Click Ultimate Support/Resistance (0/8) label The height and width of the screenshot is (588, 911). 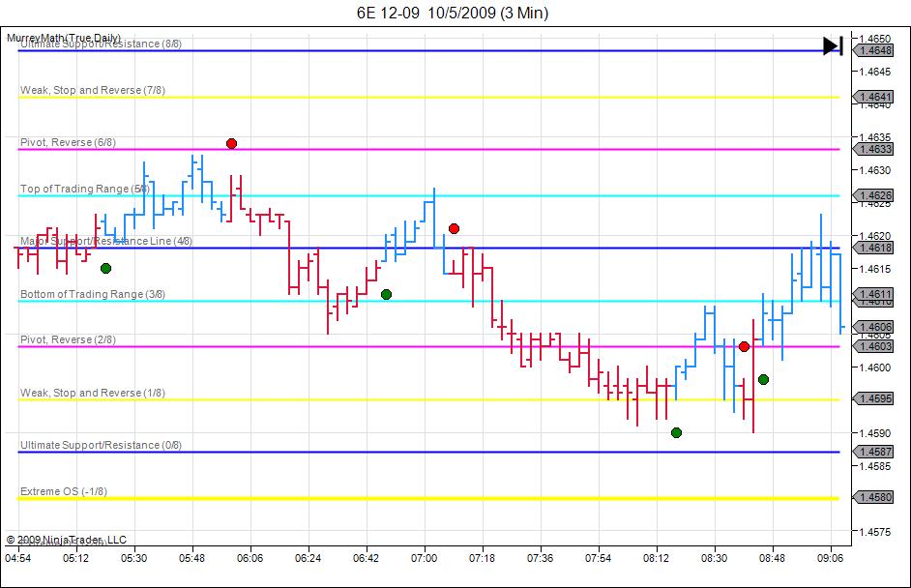point(102,445)
